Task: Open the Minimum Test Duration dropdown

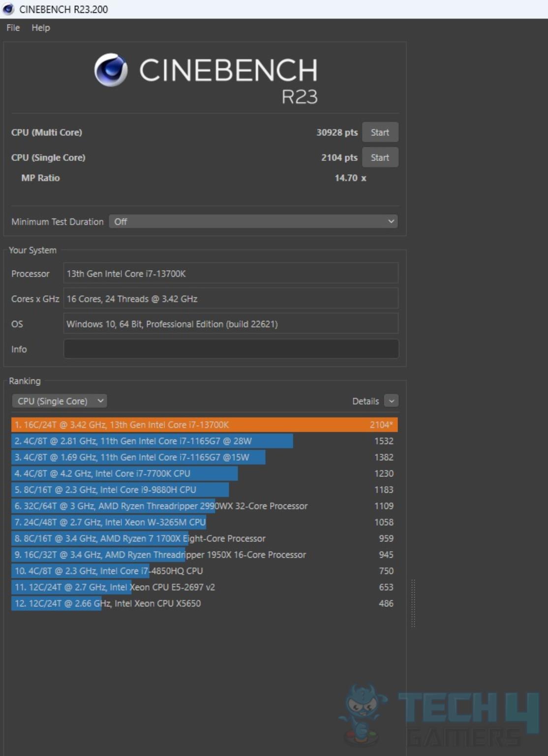Action: [x=253, y=221]
